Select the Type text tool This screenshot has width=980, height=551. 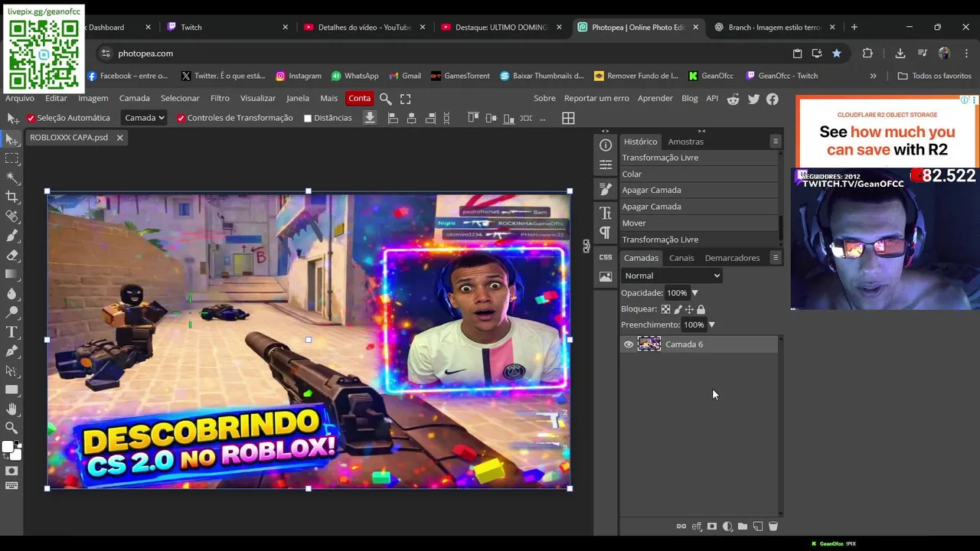pyautogui.click(x=11, y=331)
